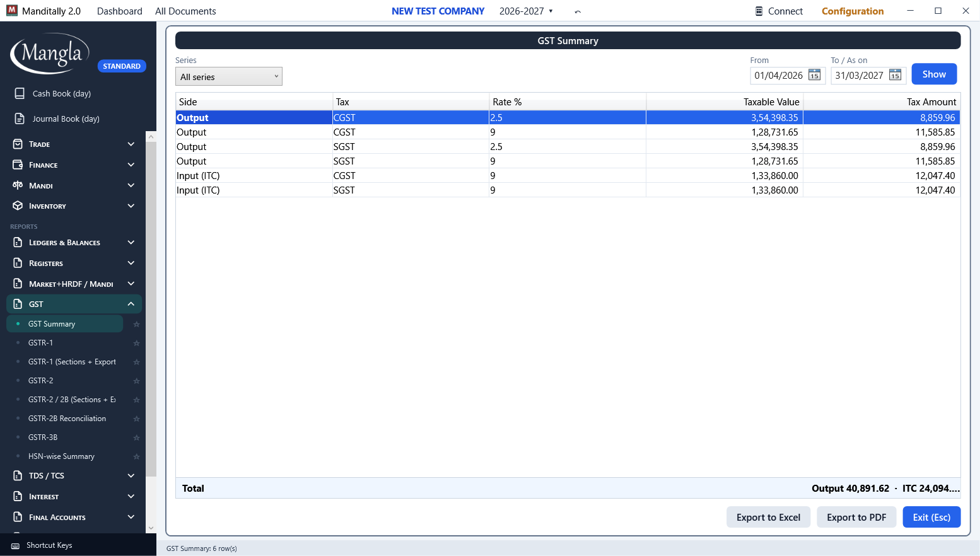980x556 pixels.
Task: Favorite GST Summary with its star
Action: [x=136, y=324]
